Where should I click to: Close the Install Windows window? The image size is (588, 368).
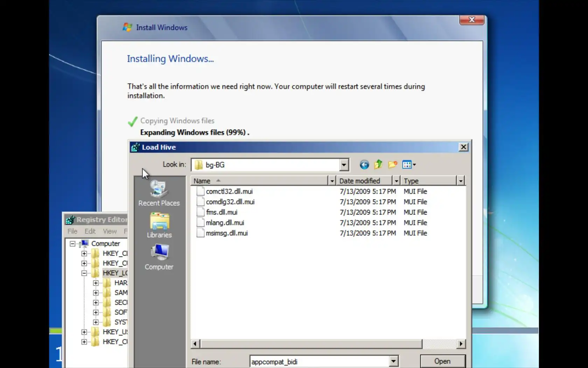point(472,20)
